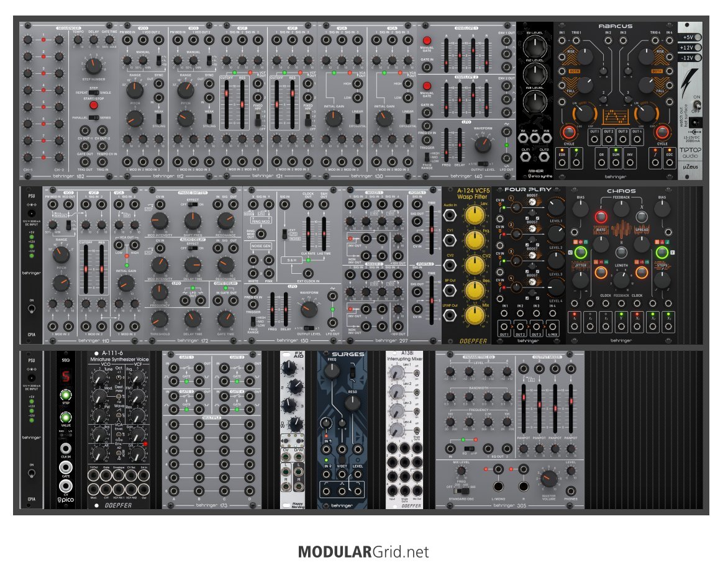Click the White noise jack on the 150

click(x=253, y=273)
